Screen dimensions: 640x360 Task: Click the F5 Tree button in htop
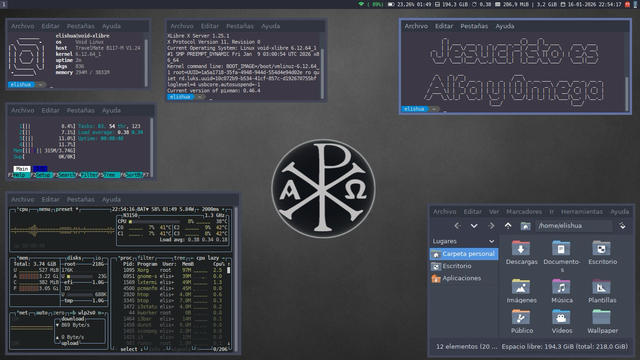(x=110, y=175)
